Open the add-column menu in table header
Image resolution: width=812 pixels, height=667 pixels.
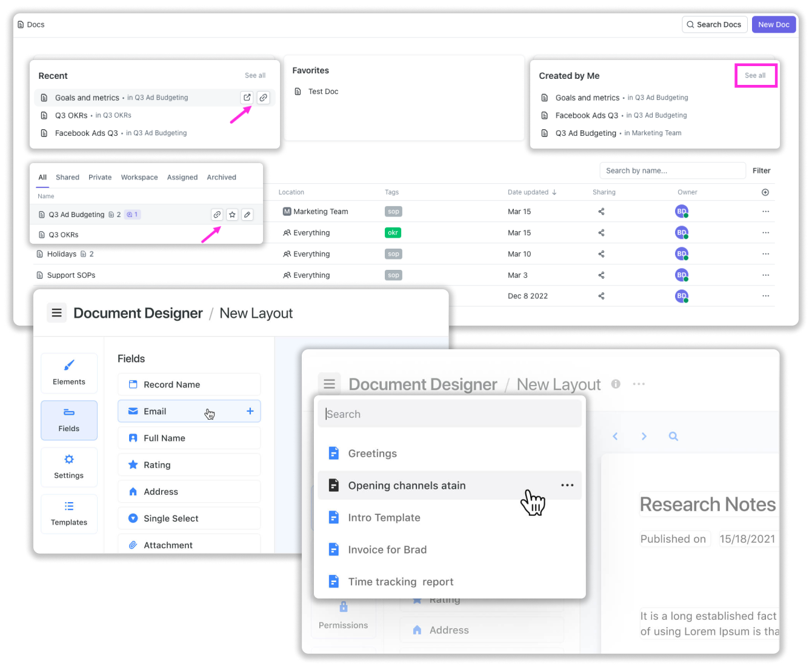pos(765,192)
